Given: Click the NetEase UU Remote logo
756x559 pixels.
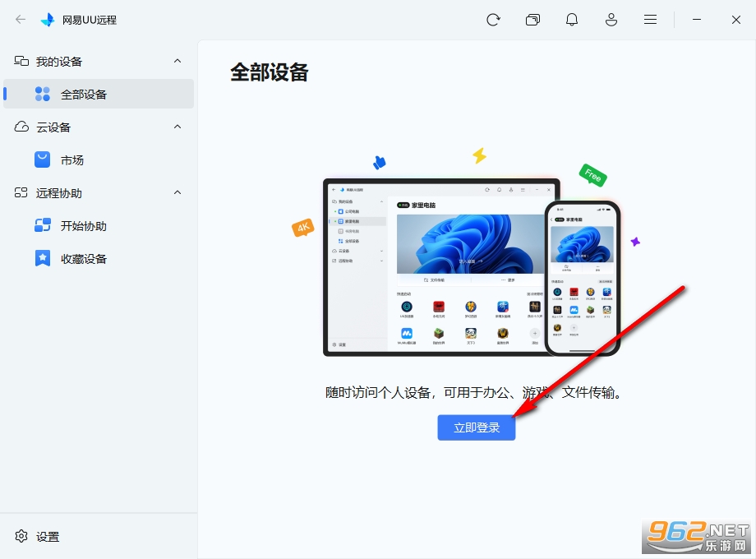Looking at the screenshot, I should click(48, 20).
